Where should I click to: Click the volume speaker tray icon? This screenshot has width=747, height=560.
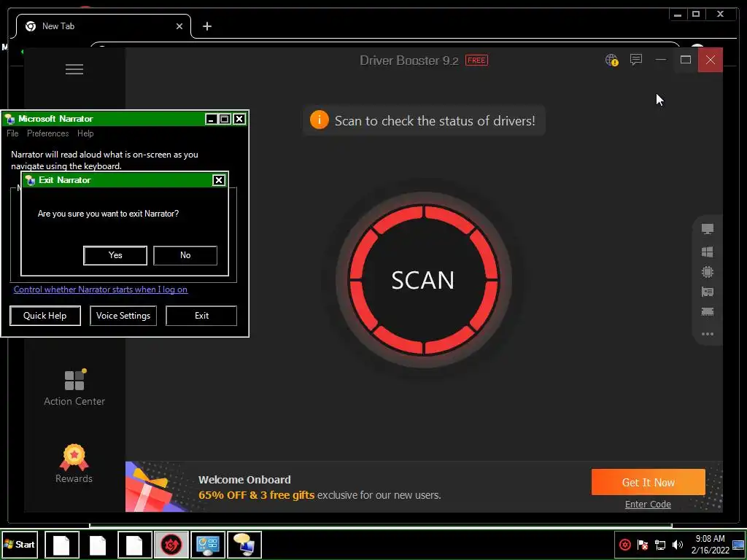click(678, 544)
